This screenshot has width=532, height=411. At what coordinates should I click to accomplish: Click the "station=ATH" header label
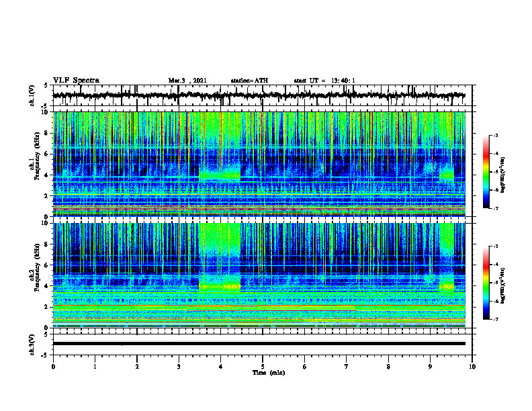pos(249,81)
